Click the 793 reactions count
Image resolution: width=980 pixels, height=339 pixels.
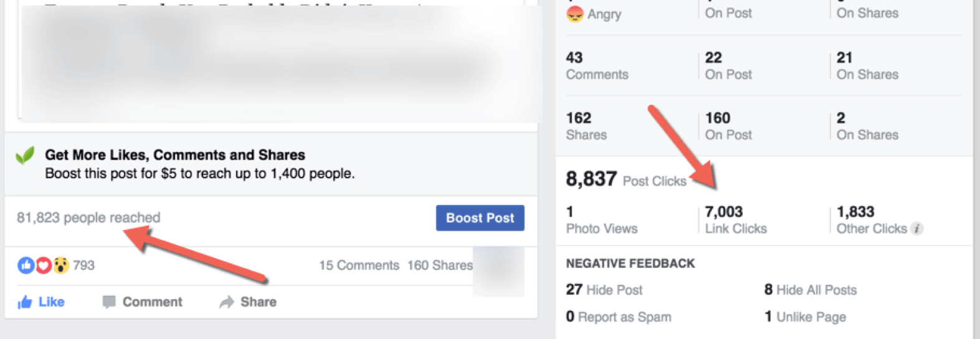click(83, 265)
